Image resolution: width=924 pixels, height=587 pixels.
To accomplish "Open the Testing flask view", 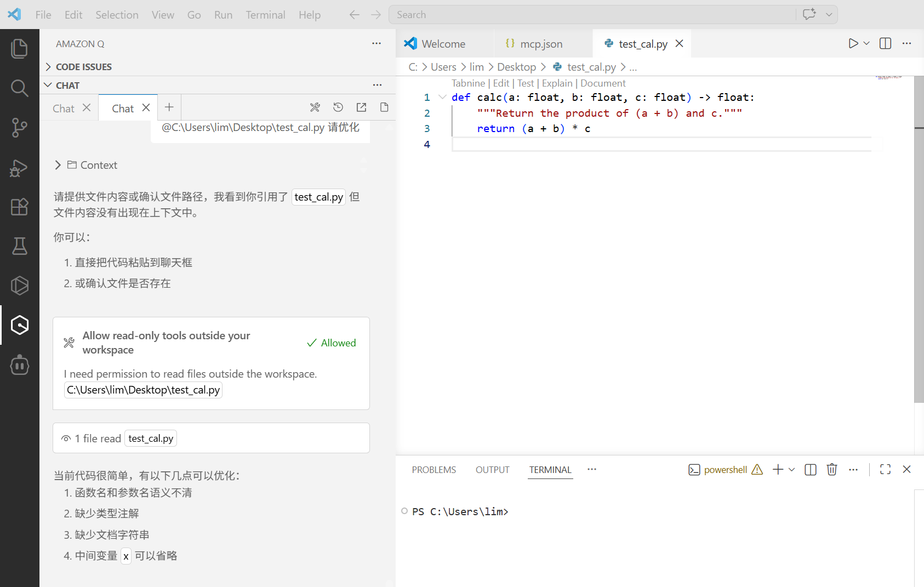I will tap(20, 246).
